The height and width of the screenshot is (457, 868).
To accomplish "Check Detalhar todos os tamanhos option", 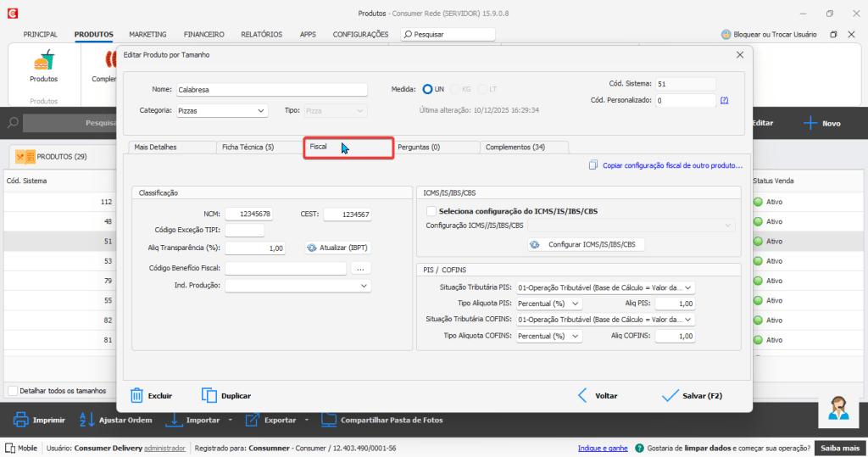I will click(12, 391).
